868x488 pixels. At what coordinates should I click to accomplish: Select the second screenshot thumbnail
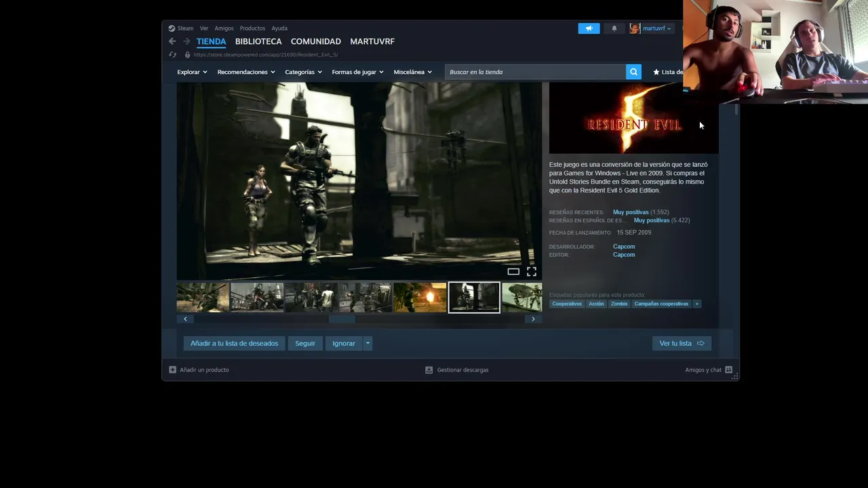257,298
